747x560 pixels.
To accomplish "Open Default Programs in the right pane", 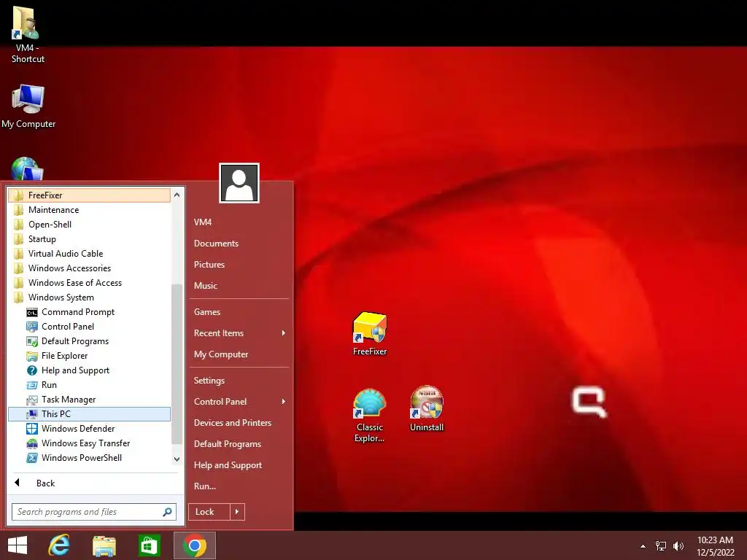I will coord(239,444).
